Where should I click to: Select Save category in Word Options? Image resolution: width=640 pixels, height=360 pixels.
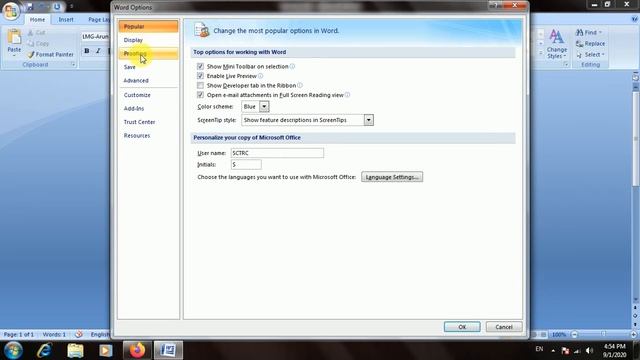[x=149, y=67]
